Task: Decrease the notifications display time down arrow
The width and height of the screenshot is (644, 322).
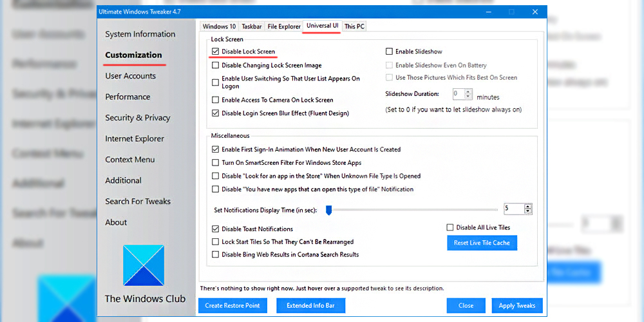Action: point(528,211)
